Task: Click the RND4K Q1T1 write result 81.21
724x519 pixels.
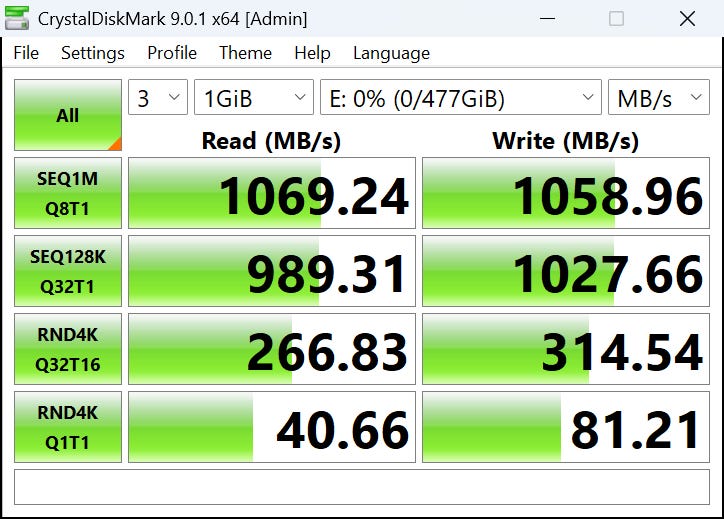Action: [x=566, y=427]
